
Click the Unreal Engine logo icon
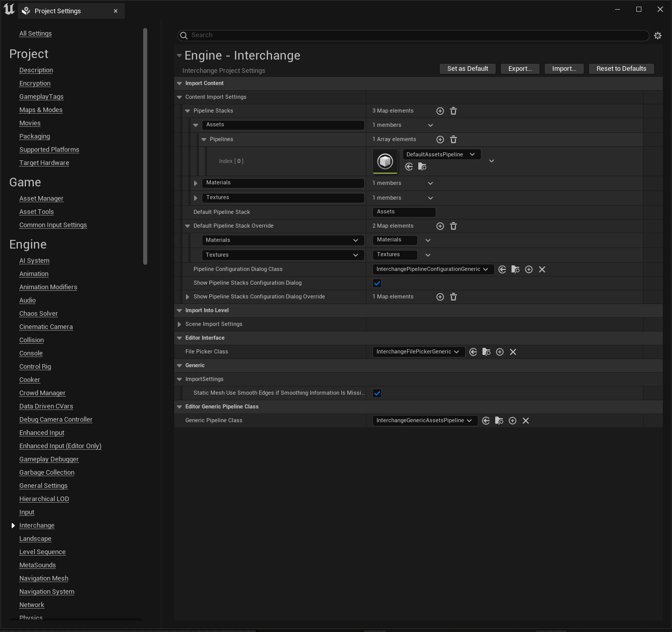click(9, 9)
